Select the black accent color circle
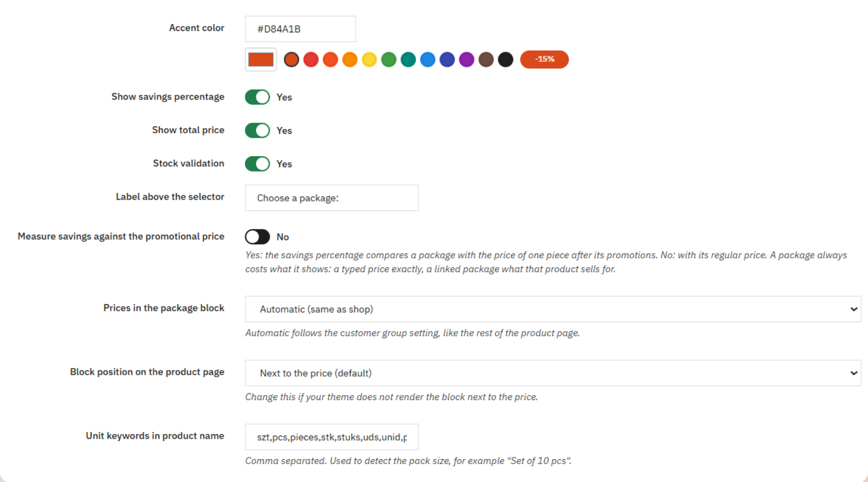868x482 pixels. tap(505, 59)
